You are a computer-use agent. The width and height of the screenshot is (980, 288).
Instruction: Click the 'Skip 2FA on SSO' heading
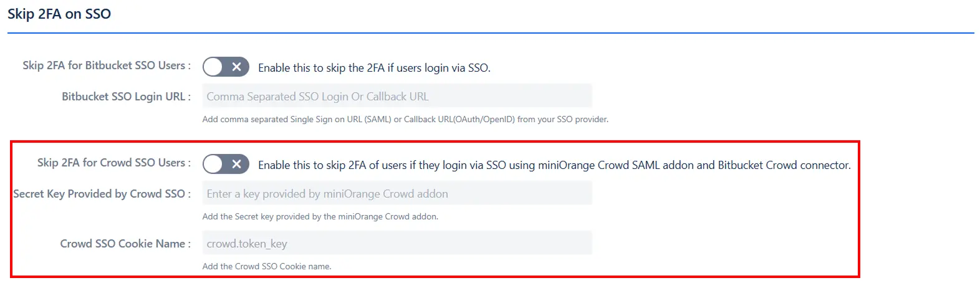coord(59,14)
